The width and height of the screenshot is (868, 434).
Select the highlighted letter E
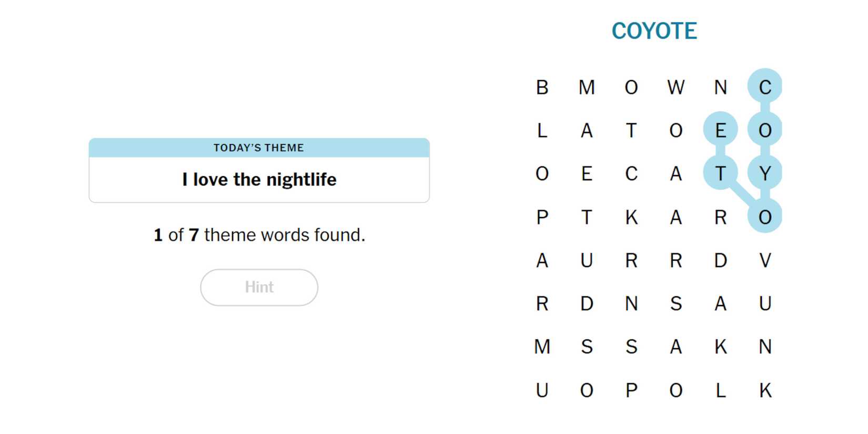pos(720,130)
